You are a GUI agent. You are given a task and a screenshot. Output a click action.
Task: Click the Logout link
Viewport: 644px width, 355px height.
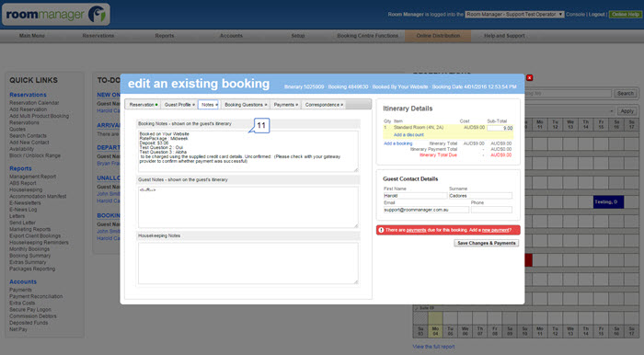pyautogui.click(x=597, y=15)
